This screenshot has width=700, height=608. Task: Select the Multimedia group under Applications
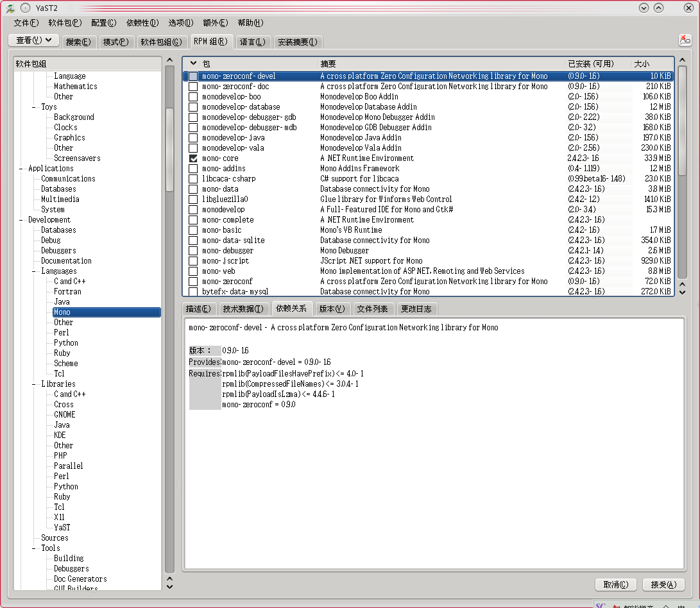60,199
